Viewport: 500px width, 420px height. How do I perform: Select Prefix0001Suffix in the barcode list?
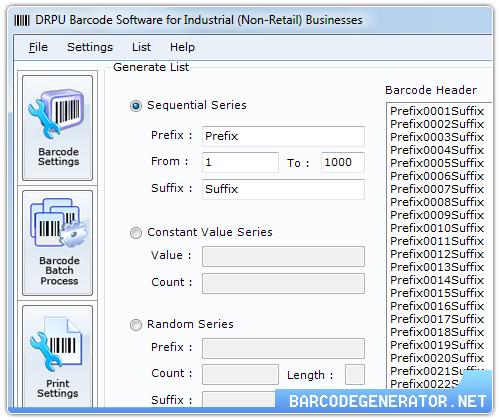pyautogui.click(x=437, y=111)
